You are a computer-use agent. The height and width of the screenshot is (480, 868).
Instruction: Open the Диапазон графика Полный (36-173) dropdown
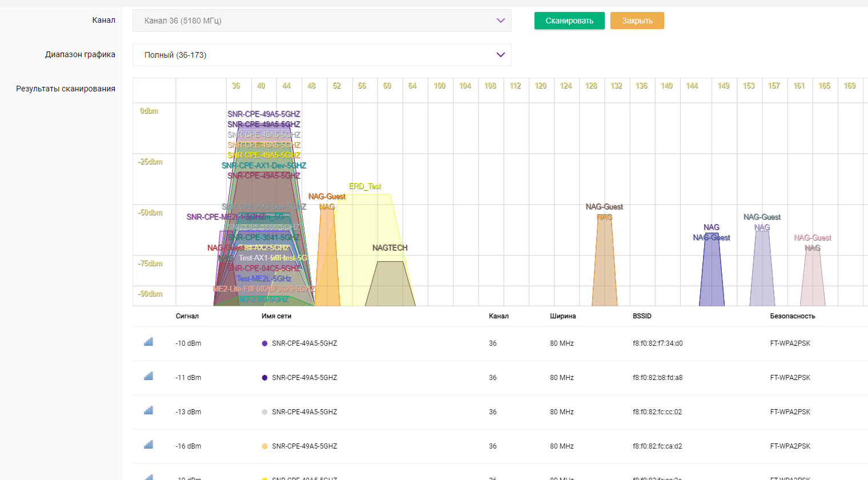click(x=322, y=55)
